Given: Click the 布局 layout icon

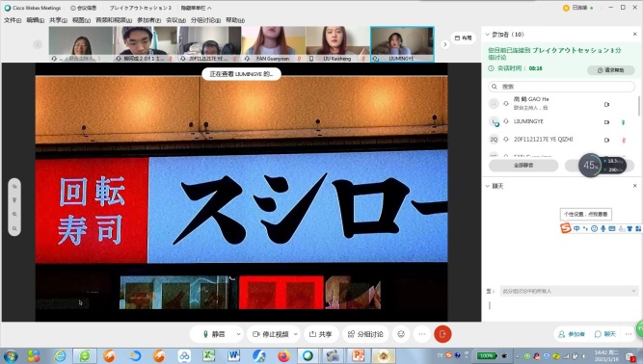Looking at the screenshot, I should coord(464,39).
